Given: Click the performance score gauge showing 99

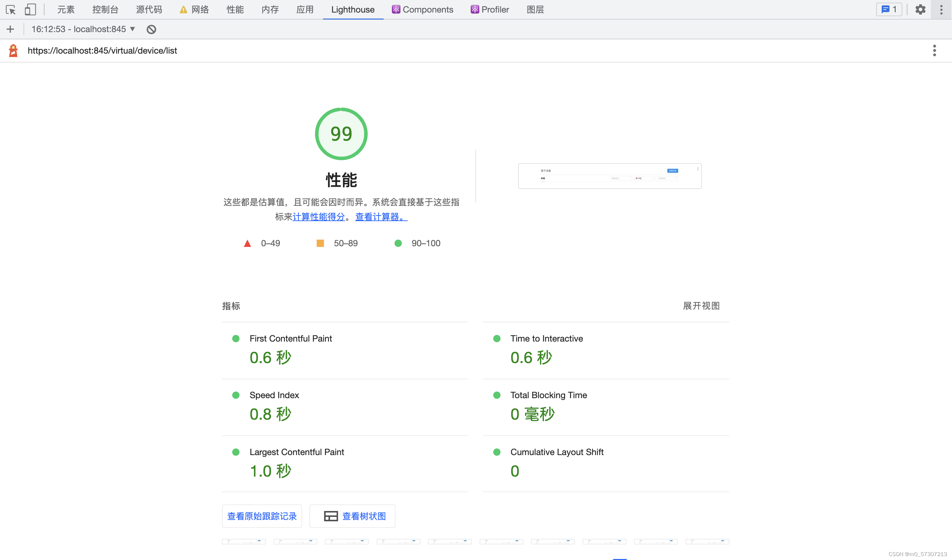Looking at the screenshot, I should pyautogui.click(x=341, y=134).
